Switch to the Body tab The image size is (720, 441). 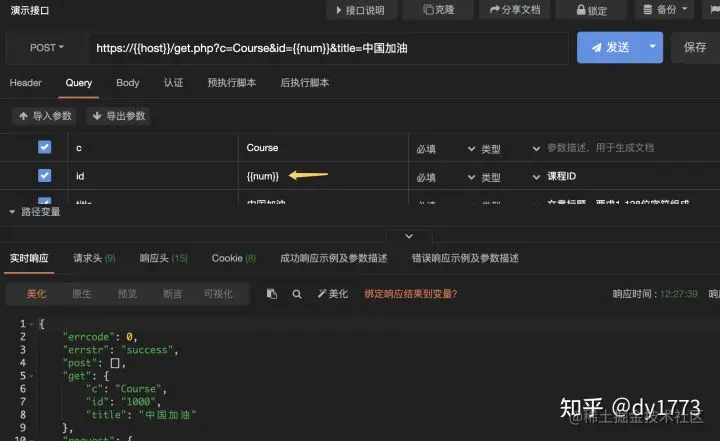click(x=128, y=83)
